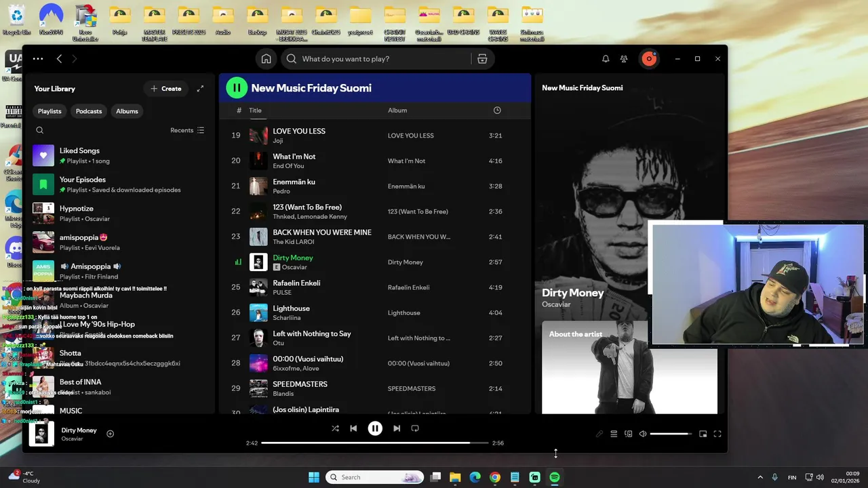Open the Notepad icon in taskbar
868x488 pixels.
[x=515, y=477]
